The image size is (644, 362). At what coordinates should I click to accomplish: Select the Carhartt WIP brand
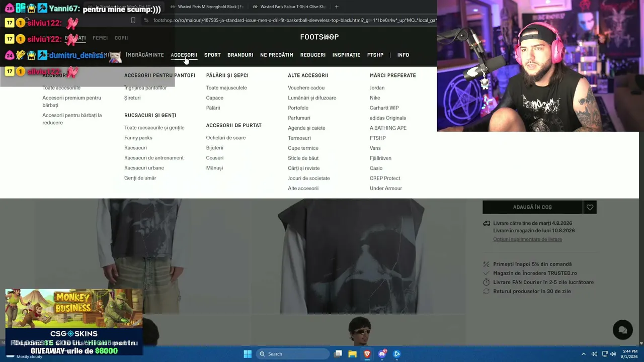384,108
